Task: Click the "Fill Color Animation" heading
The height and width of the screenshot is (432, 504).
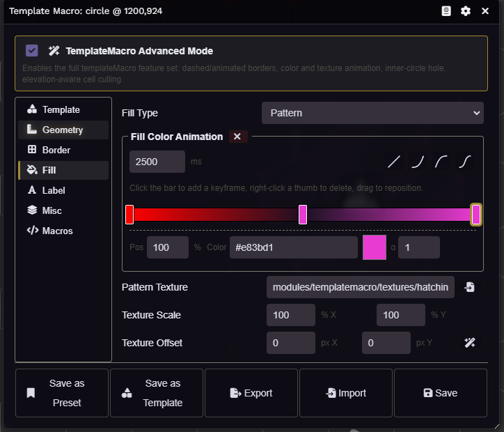Action: tap(177, 137)
